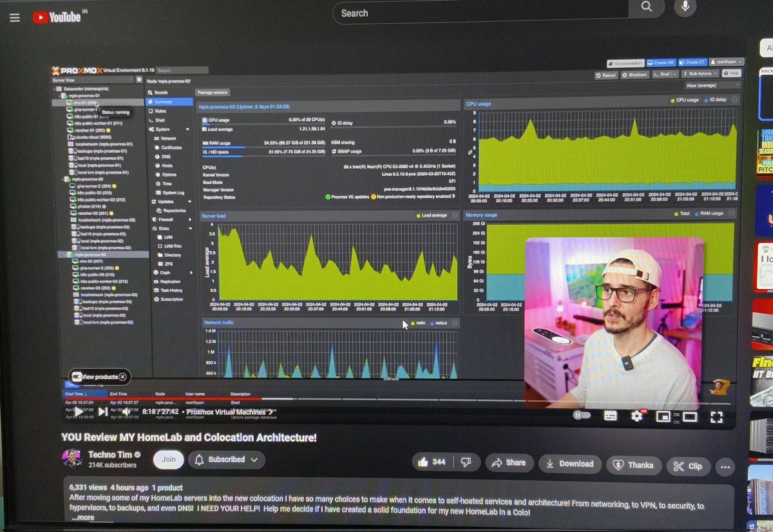Enable theater mode view

pos(689,417)
